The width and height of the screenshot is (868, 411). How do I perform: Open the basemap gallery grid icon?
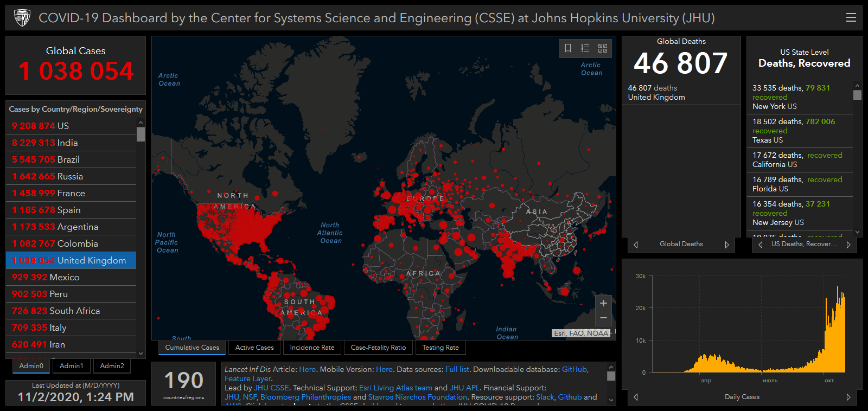click(x=603, y=48)
